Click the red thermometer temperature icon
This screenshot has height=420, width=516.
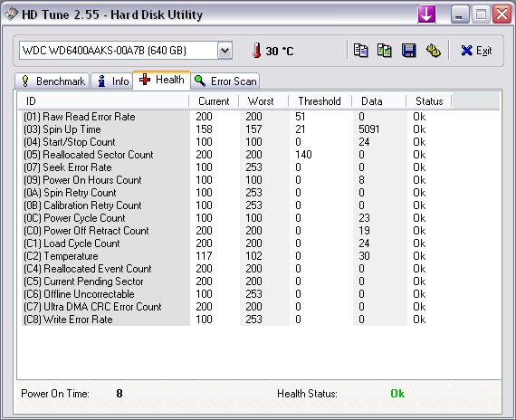click(x=257, y=51)
